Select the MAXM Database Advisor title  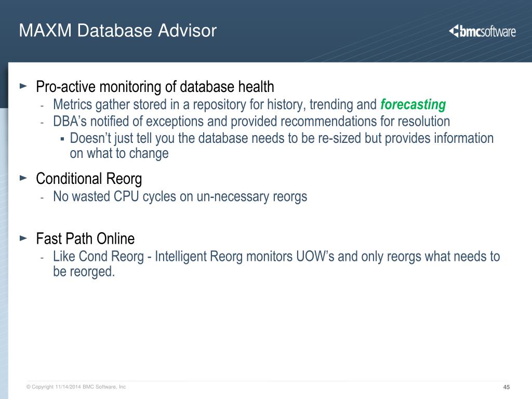click(x=118, y=31)
